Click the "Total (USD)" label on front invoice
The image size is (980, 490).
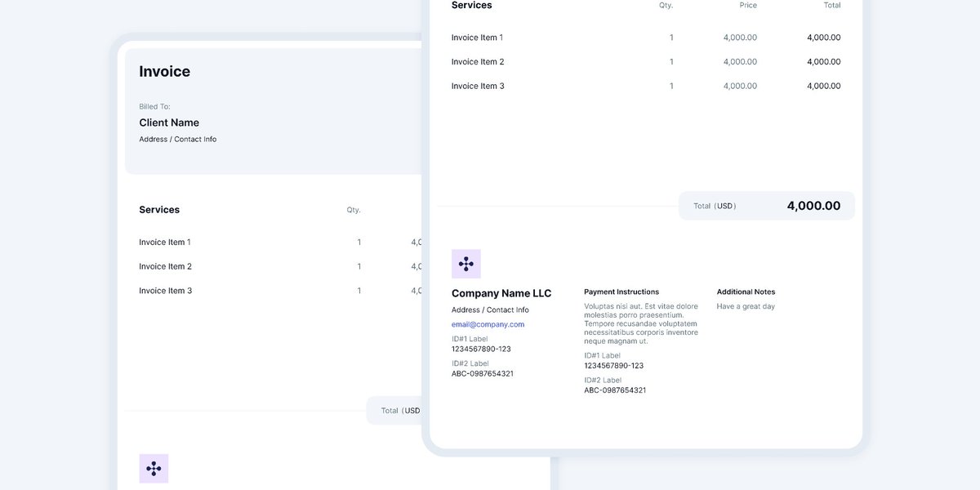point(715,206)
